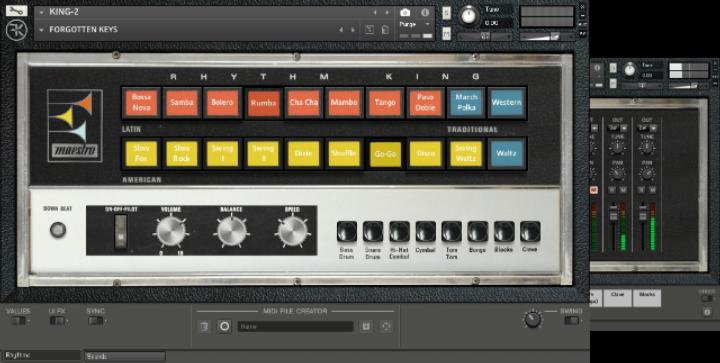The height and width of the screenshot is (363, 720).
Task: Click the Speed knob
Action: coord(292,231)
